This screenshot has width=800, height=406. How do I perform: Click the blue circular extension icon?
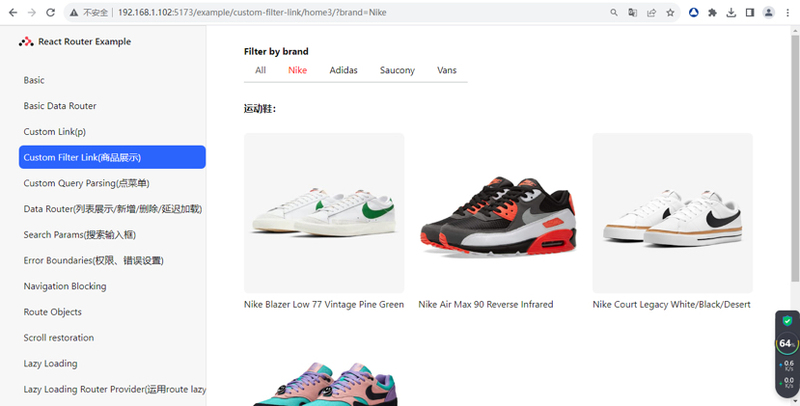click(693, 13)
